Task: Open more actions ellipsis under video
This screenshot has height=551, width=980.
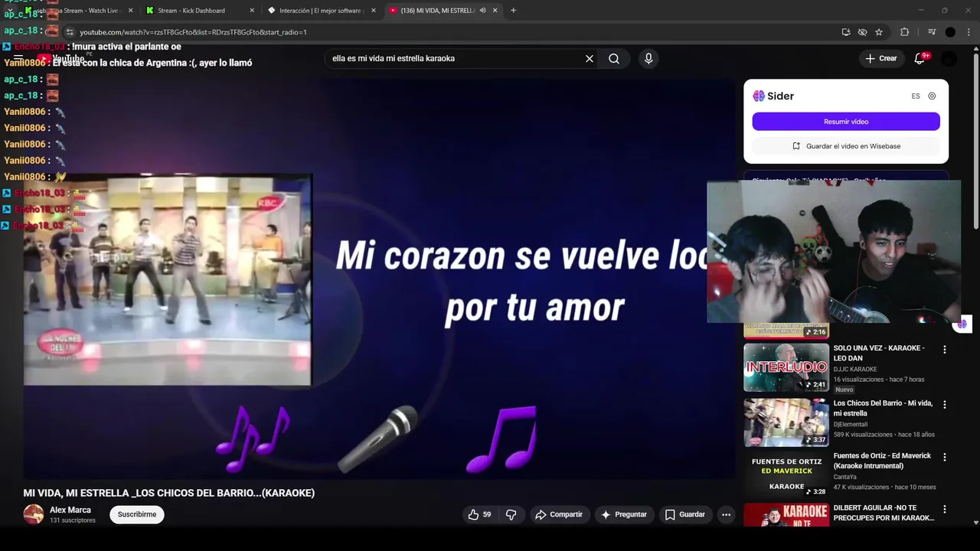Action: (x=726, y=514)
